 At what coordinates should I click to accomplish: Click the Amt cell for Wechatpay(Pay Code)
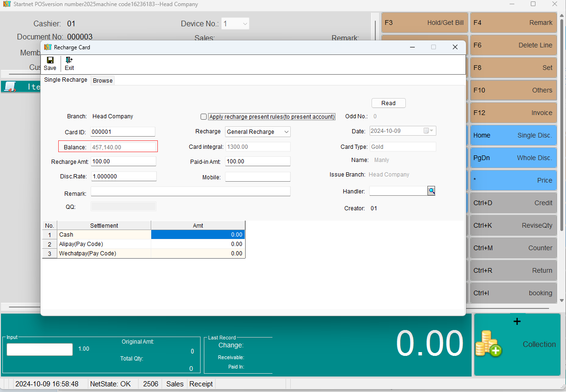coord(198,254)
